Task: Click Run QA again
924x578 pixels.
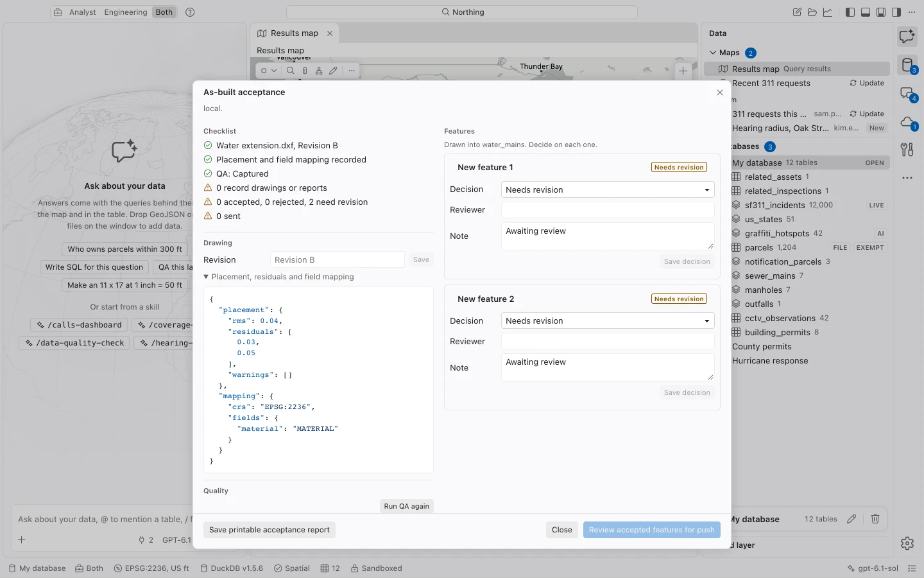Action: 407,506
